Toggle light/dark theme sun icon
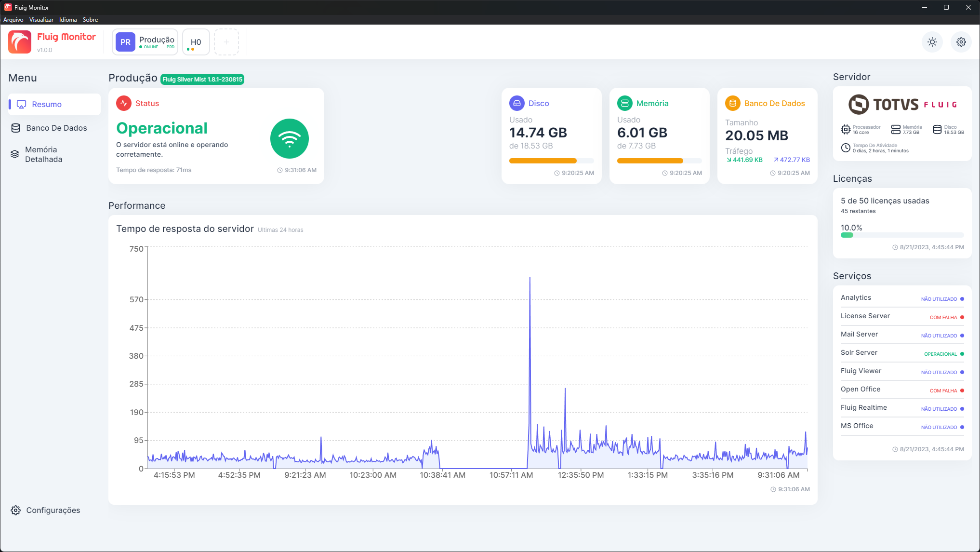Viewport: 980px width, 552px height. pyautogui.click(x=932, y=42)
